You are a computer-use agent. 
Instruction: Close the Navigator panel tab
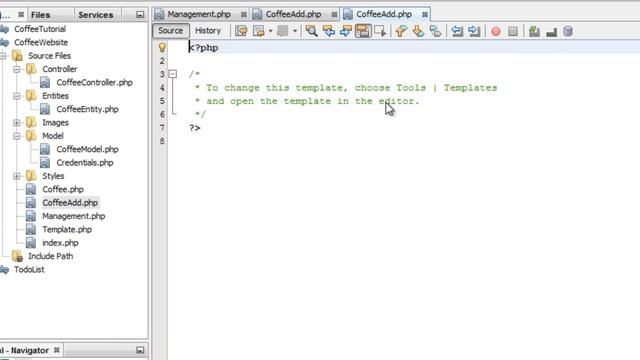click(x=57, y=350)
